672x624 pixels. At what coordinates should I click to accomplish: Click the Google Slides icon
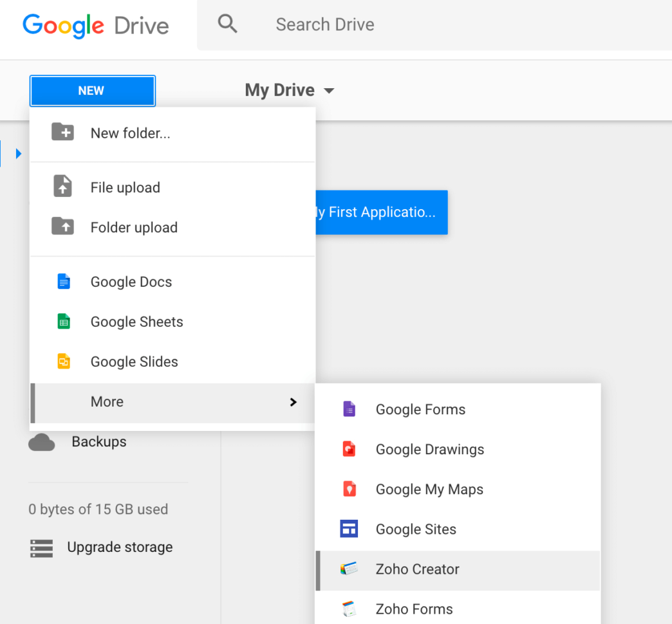coord(63,361)
